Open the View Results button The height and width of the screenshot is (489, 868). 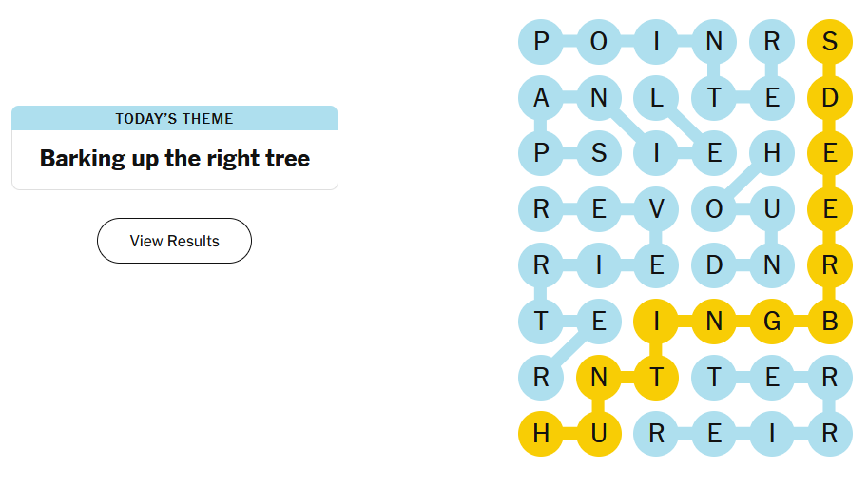pos(174,241)
